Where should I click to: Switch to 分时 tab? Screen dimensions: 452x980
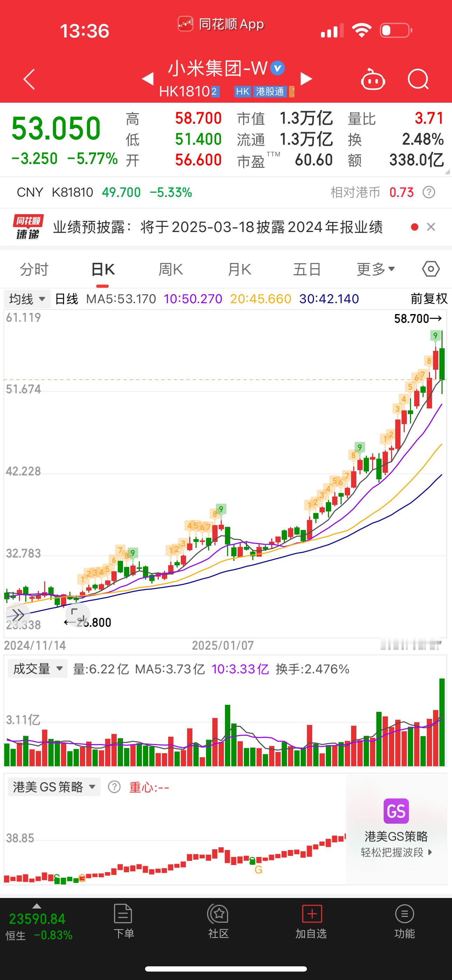click(34, 269)
